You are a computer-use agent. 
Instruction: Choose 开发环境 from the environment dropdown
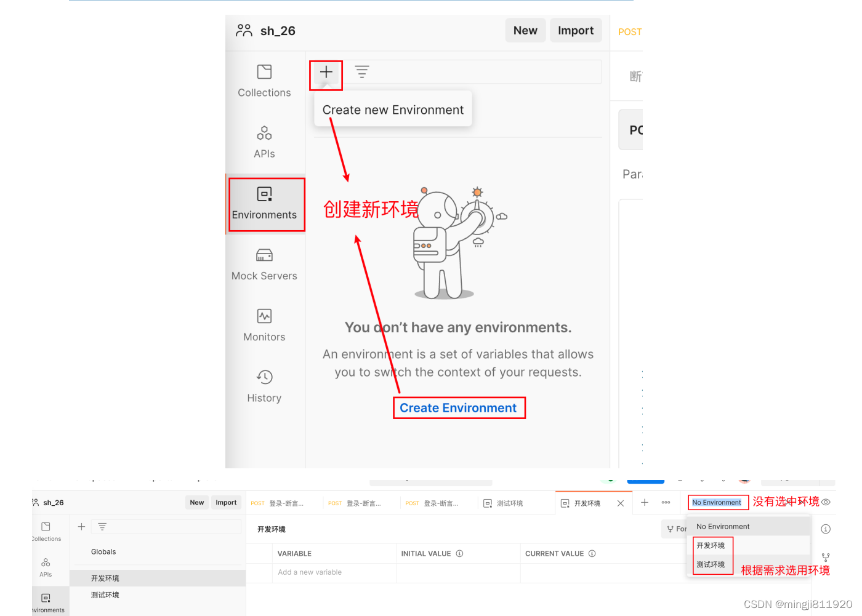(749, 546)
